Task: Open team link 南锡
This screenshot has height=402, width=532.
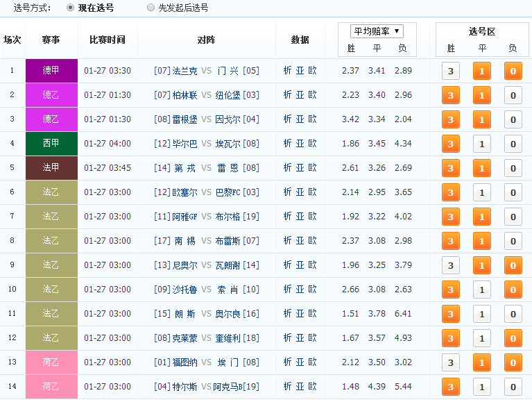Action: [185, 241]
